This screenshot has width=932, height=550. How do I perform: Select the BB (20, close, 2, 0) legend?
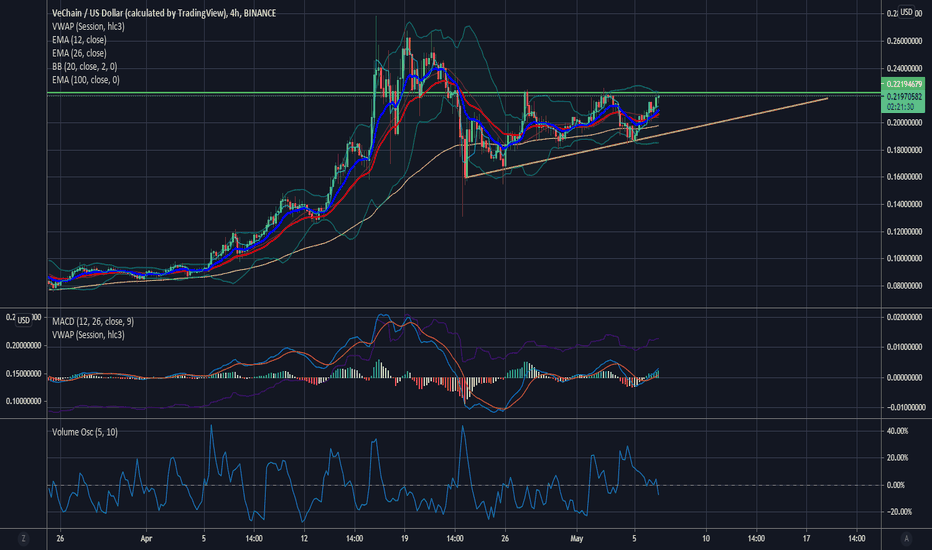pyautogui.click(x=84, y=67)
